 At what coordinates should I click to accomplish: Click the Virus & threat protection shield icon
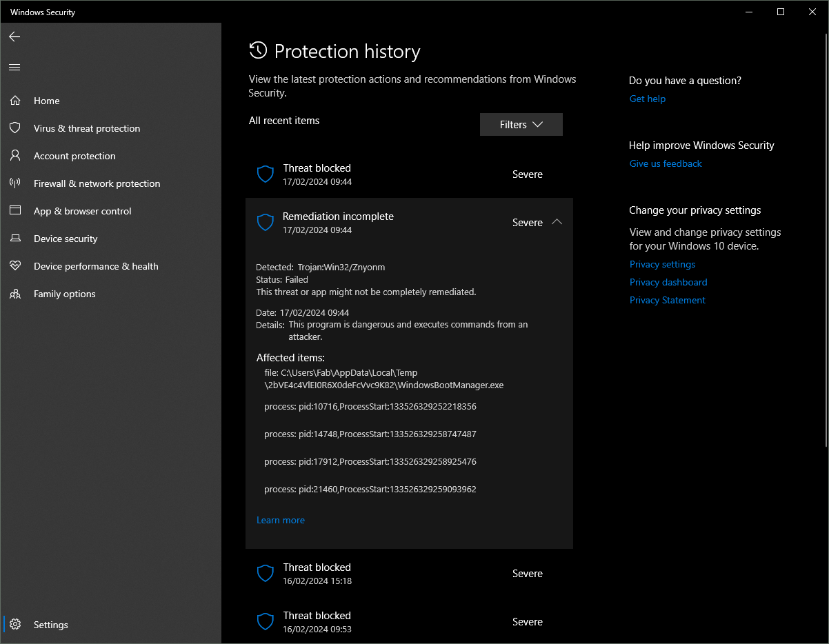[x=14, y=128]
